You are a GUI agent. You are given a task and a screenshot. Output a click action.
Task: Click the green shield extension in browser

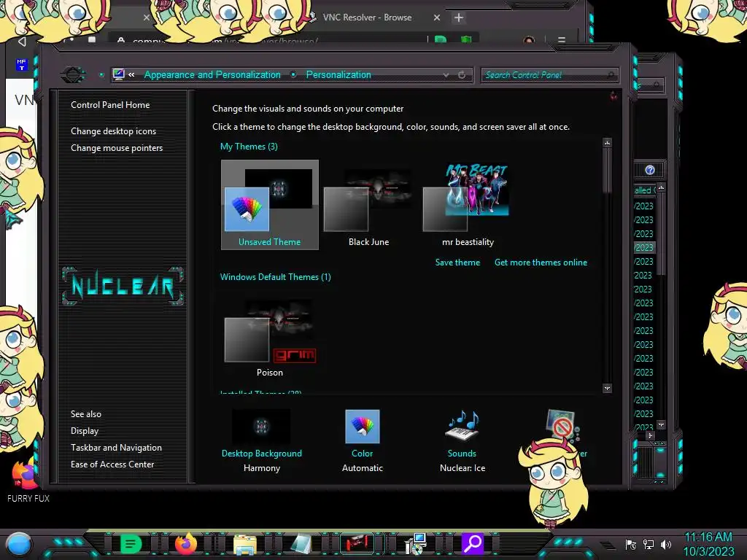(x=466, y=40)
